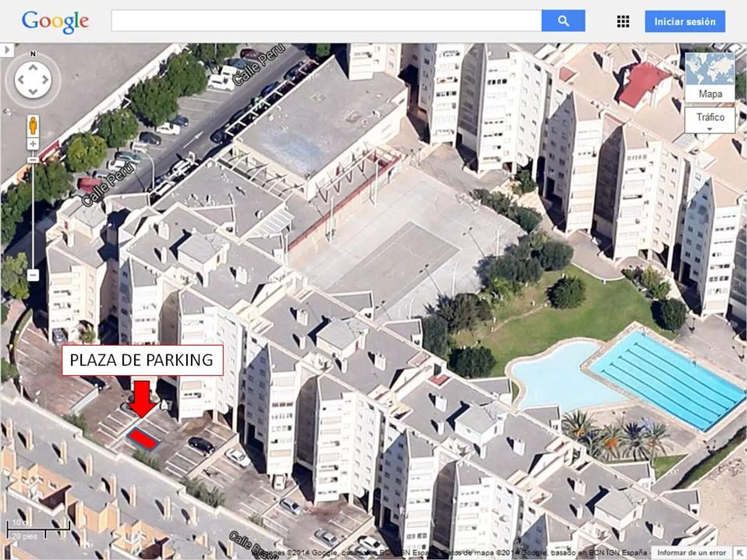The width and height of the screenshot is (747, 560).
Task: Click the red parking space marker
Action: [x=143, y=439]
